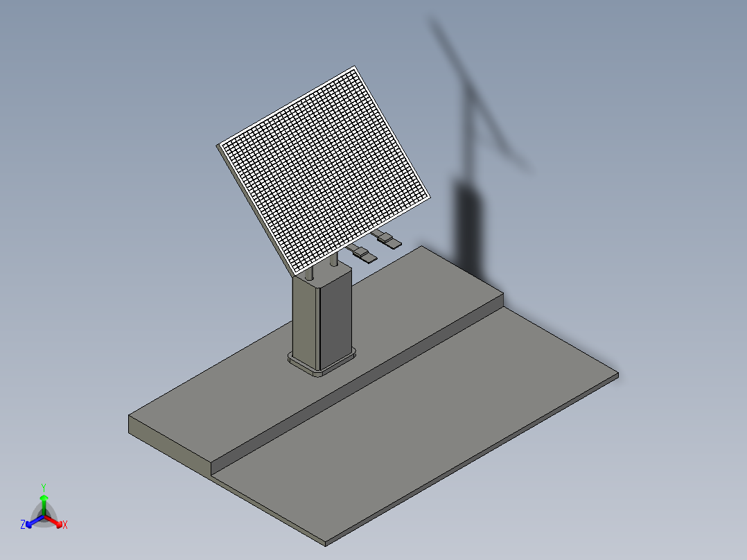Image resolution: width=747 pixels, height=560 pixels.
Task: Pick the flange at the column's base
Action: coord(322,363)
